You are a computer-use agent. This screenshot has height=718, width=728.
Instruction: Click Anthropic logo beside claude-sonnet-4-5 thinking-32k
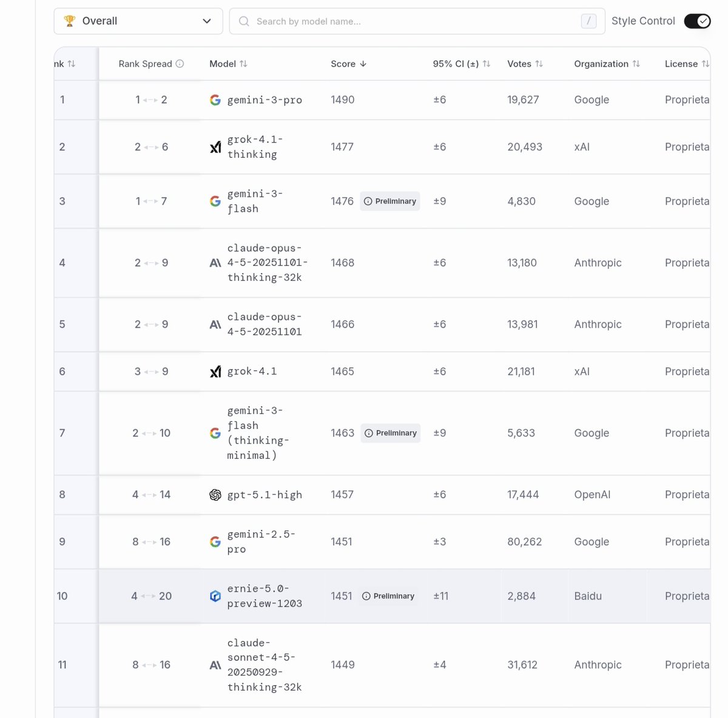pos(215,665)
